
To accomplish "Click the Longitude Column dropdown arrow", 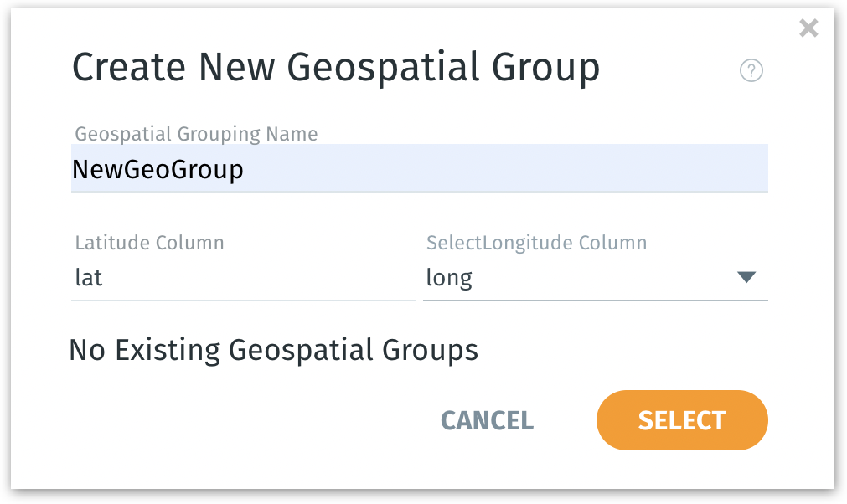I will 746,277.
